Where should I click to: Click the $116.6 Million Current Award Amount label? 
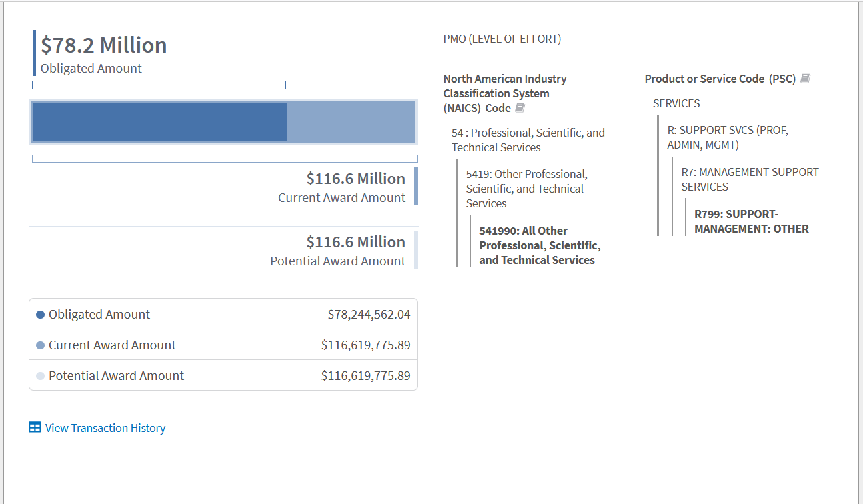341,187
